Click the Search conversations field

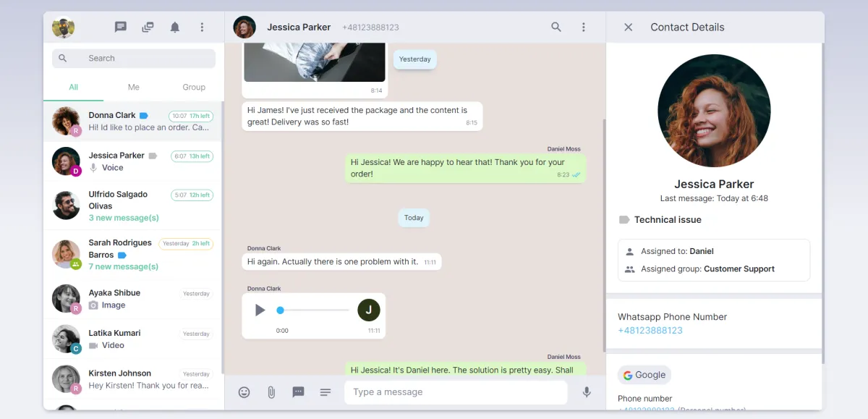[x=134, y=58]
